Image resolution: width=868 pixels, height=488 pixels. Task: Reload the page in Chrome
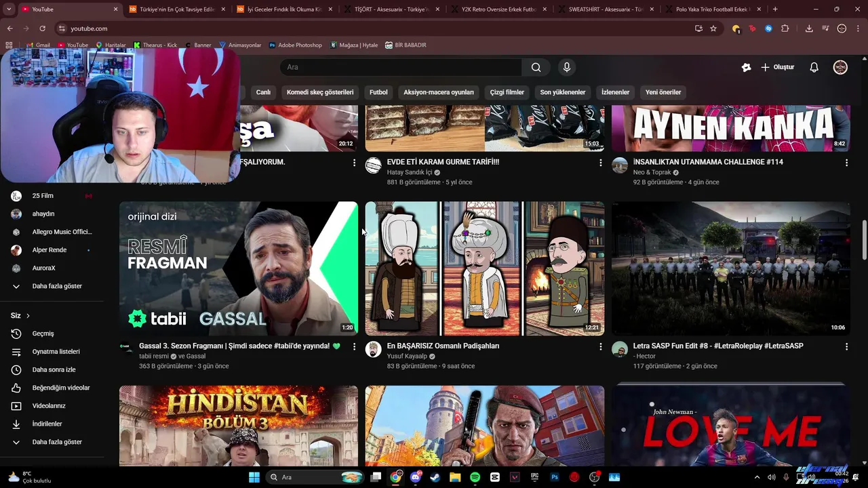point(42,28)
